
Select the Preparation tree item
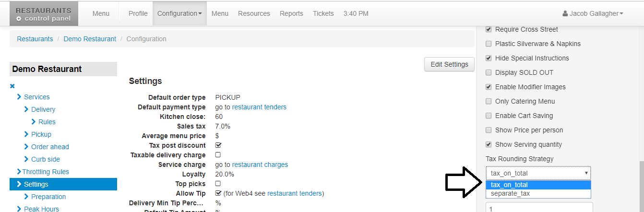pyautogui.click(x=48, y=197)
